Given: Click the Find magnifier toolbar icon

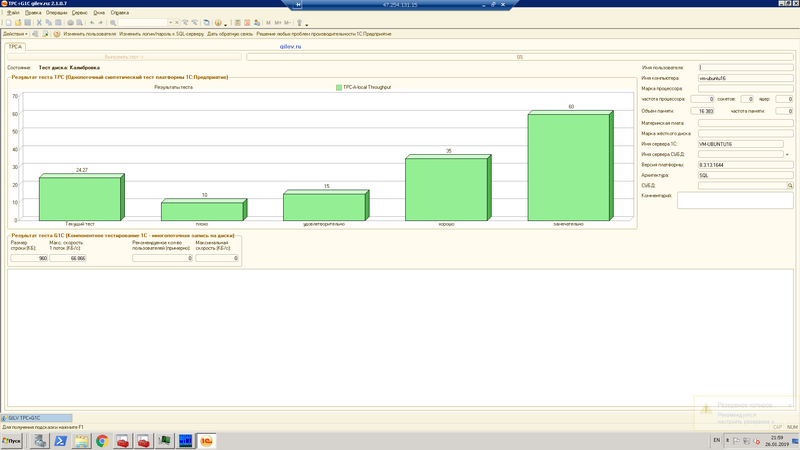Looking at the screenshot, I should pyautogui.click(x=113, y=23).
